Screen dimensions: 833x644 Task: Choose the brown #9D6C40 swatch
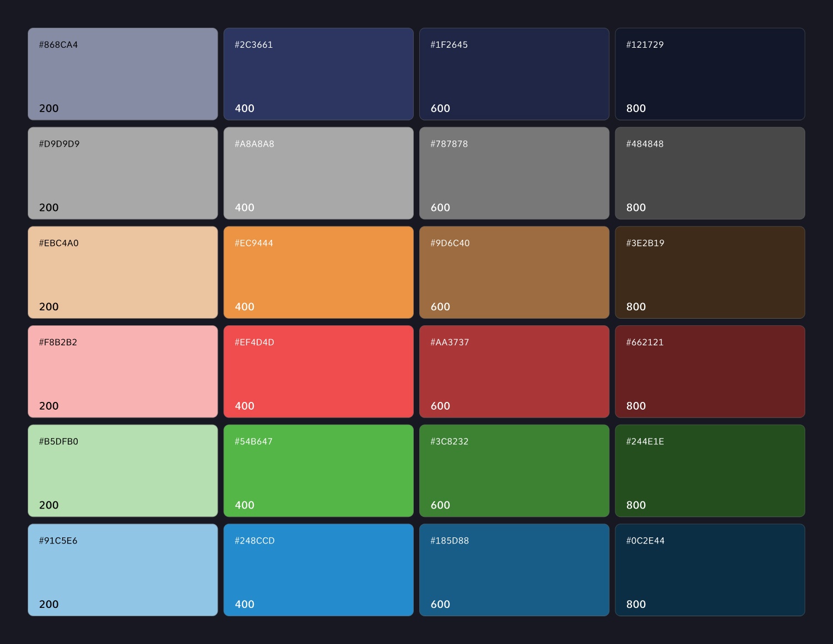coord(514,272)
